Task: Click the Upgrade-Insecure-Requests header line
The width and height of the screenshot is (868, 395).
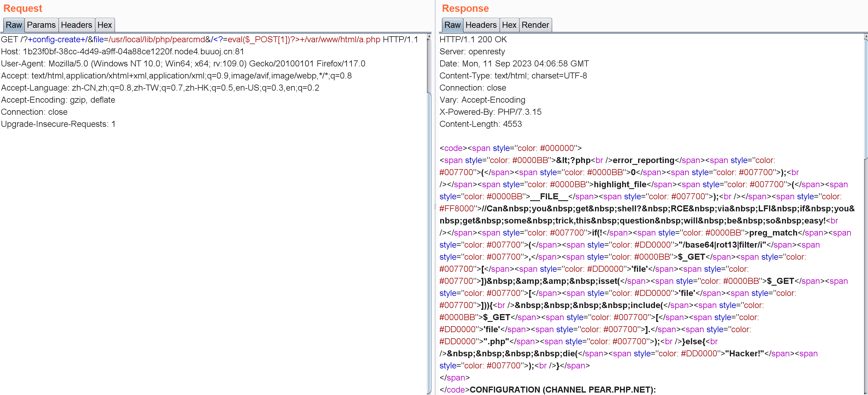Action: point(58,124)
